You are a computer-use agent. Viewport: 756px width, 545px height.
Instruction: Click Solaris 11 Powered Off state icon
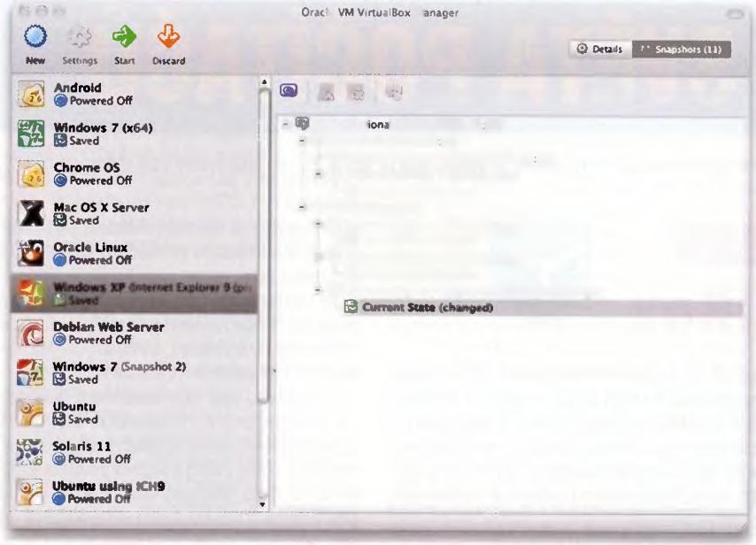pos(58,459)
